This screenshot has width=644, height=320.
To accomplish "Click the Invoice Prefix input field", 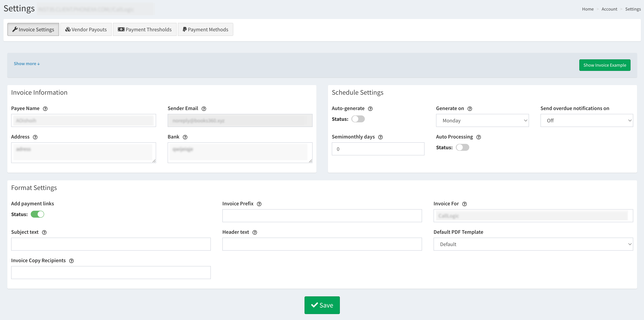I will click(322, 216).
